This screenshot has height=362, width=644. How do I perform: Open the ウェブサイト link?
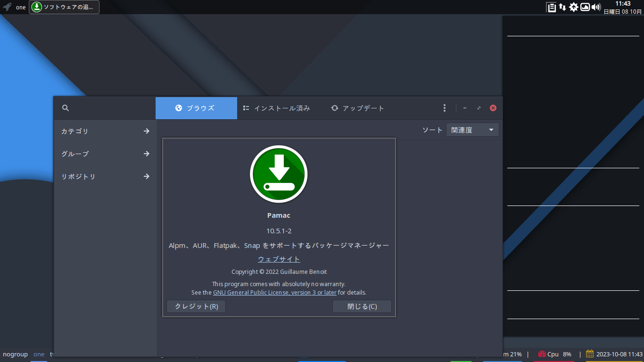(x=279, y=259)
